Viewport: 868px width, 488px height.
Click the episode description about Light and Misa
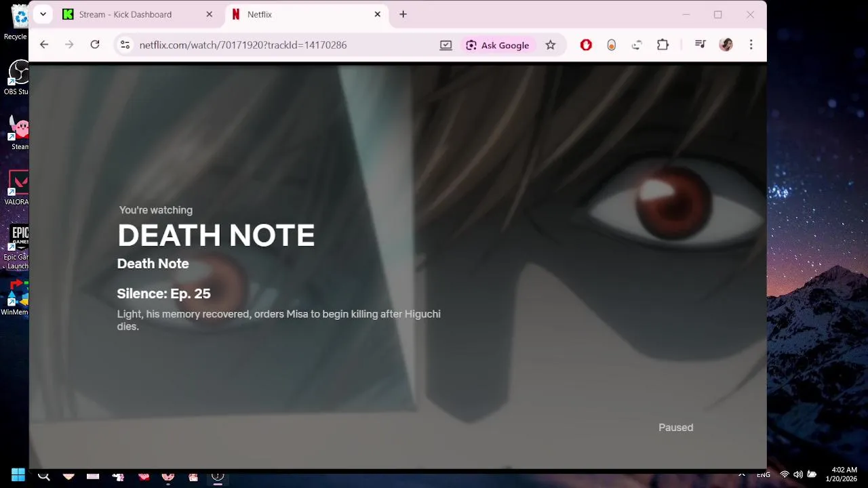pyautogui.click(x=279, y=320)
